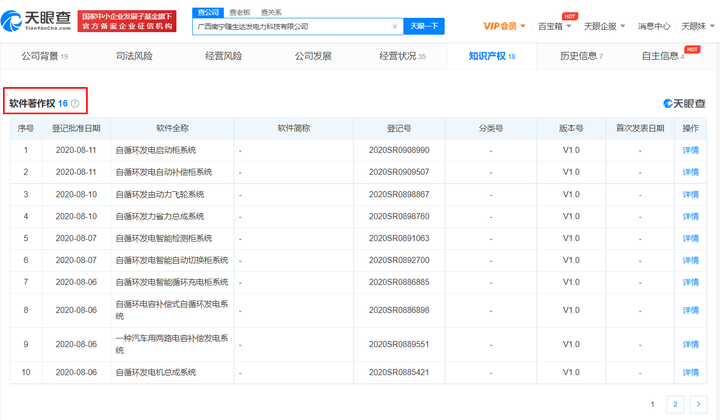Switch to the 公司背景 tab
The width and height of the screenshot is (720, 420).
45,56
